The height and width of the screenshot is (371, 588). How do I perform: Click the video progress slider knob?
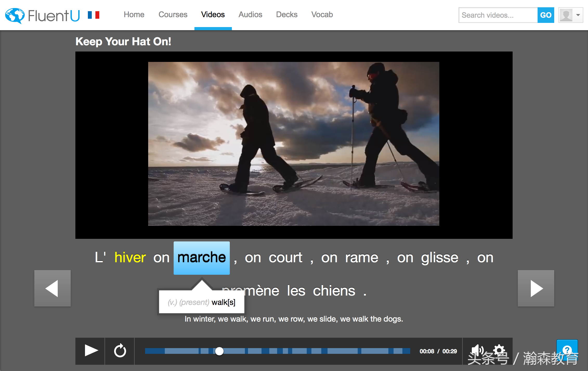(x=219, y=351)
